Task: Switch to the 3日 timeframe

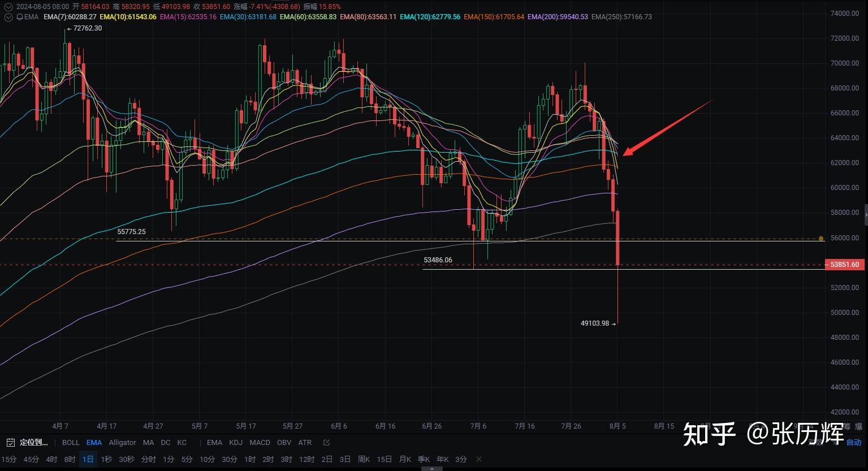Action: pos(345,460)
